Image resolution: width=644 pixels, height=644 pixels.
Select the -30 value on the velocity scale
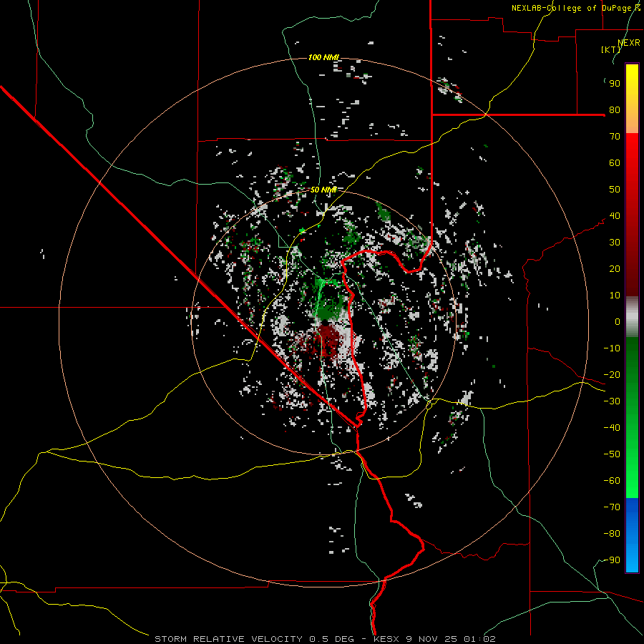pos(612,401)
